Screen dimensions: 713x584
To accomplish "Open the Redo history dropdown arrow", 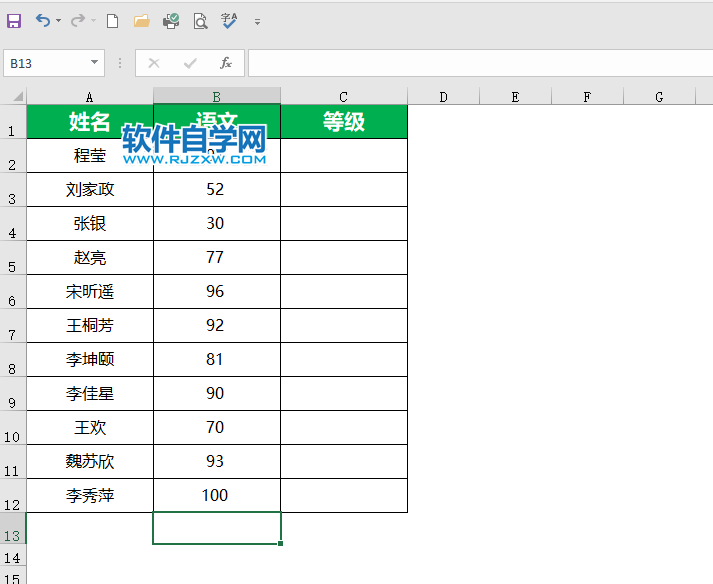I will pos(93,21).
